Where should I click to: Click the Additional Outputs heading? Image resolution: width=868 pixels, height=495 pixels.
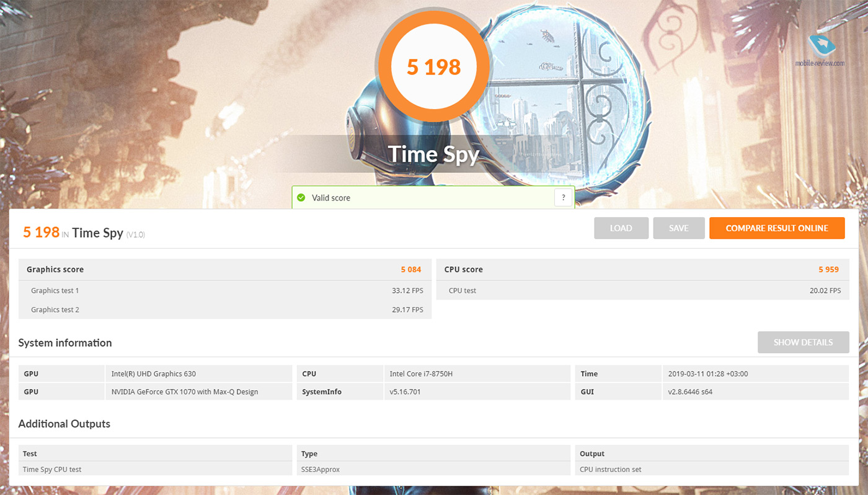coord(64,424)
